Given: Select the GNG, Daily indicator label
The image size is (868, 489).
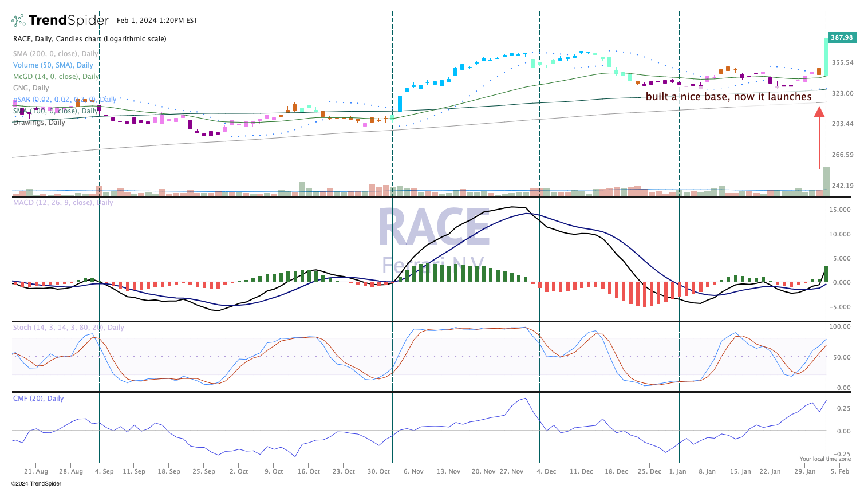Looking at the screenshot, I should click(31, 88).
